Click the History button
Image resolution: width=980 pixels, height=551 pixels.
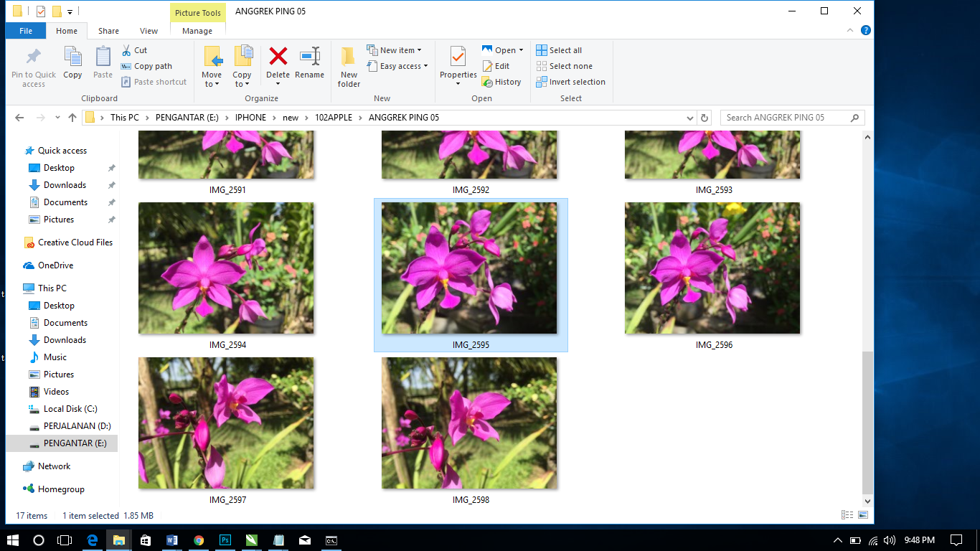pos(501,82)
